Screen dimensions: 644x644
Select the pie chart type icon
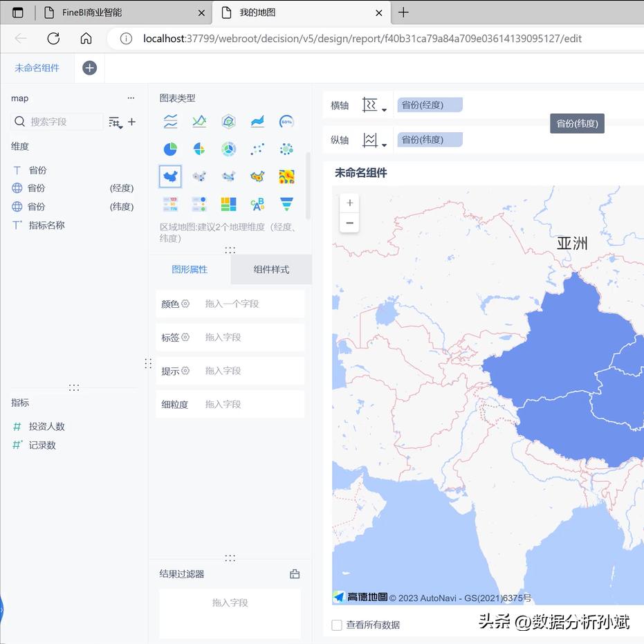click(170, 149)
